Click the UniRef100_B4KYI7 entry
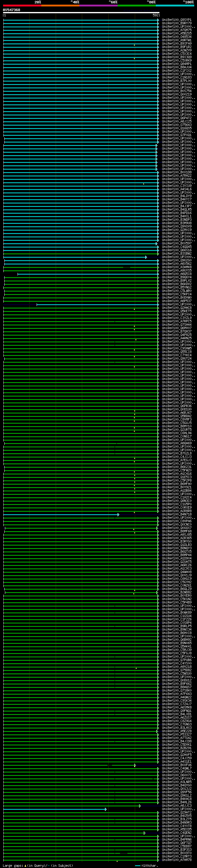The width and height of the screenshot is (197, 868). pyautogui.click(x=176, y=199)
